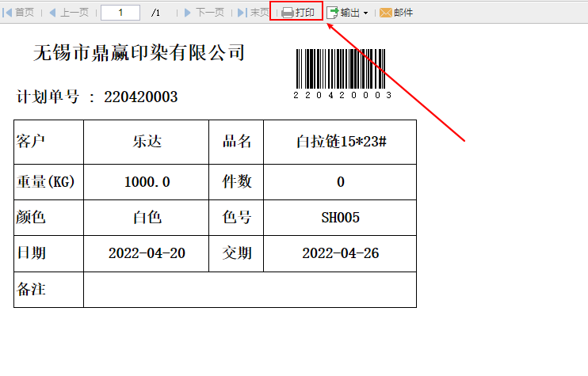Click company title 无锡市鼎赢印染有限公司
This screenshot has height=376, width=588.
(x=139, y=52)
